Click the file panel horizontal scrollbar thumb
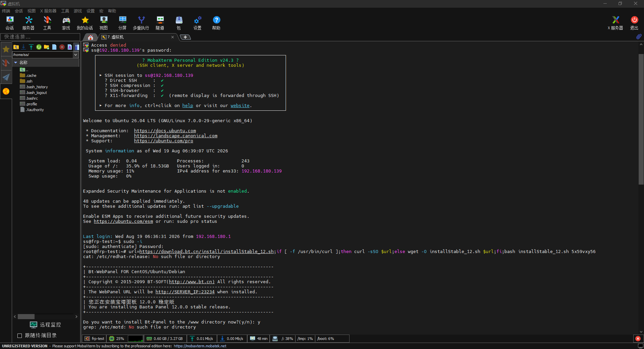 pyautogui.click(x=26, y=316)
